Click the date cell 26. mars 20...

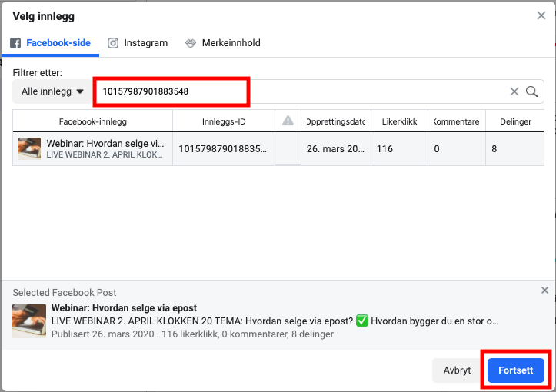point(335,149)
